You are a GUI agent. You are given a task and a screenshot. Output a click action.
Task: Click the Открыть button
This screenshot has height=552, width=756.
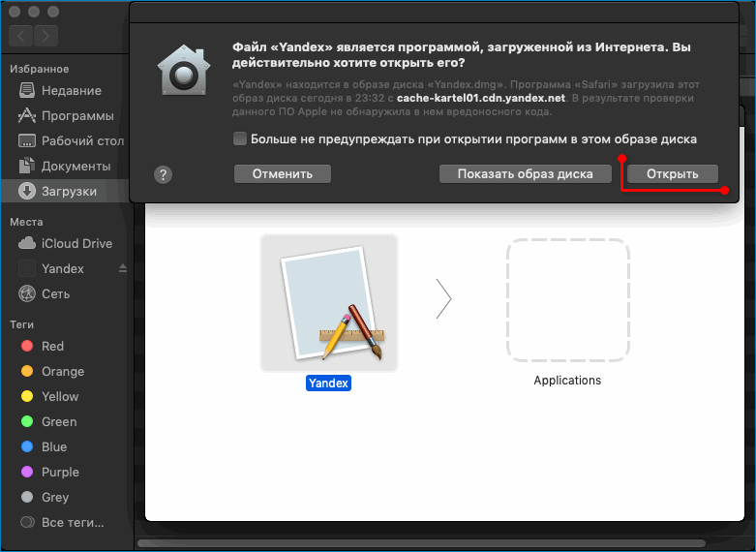point(672,174)
